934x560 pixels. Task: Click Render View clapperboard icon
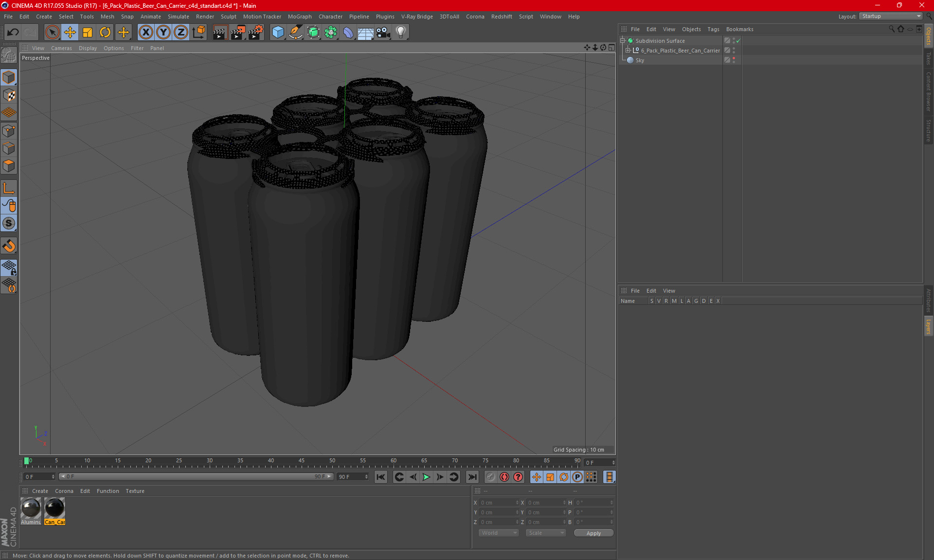point(220,33)
